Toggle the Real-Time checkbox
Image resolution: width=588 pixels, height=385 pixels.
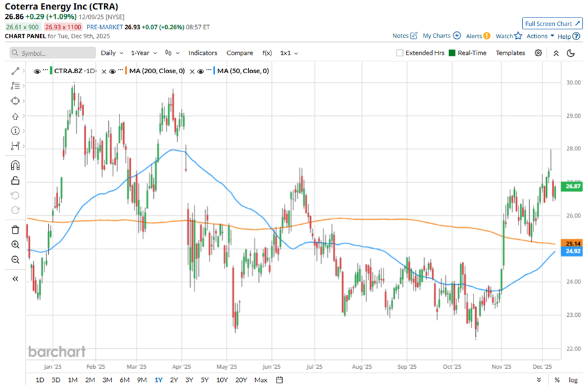point(453,53)
